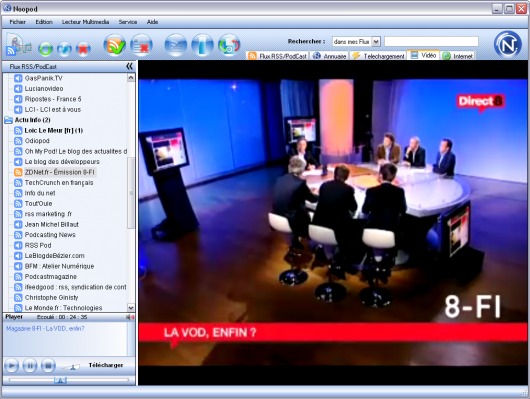
Task: Switch to the Annuaire tab
Action: [330, 56]
